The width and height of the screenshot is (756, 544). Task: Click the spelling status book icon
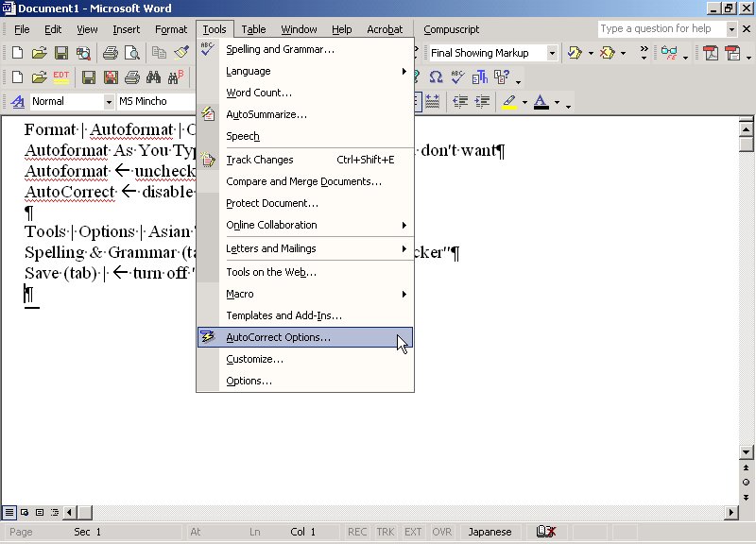pyautogui.click(x=545, y=532)
